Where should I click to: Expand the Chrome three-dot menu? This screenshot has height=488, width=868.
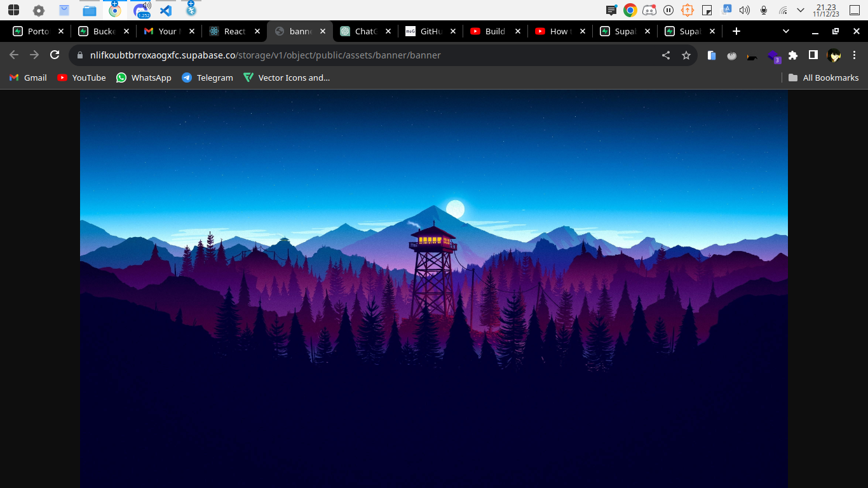[854, 55]
